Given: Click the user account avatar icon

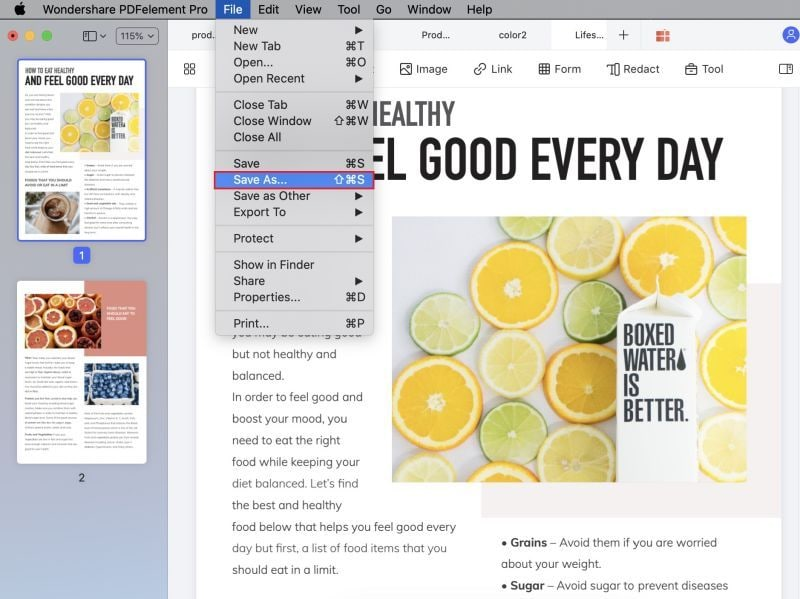Looking at the screenshot, I should [x=789, y=33].
